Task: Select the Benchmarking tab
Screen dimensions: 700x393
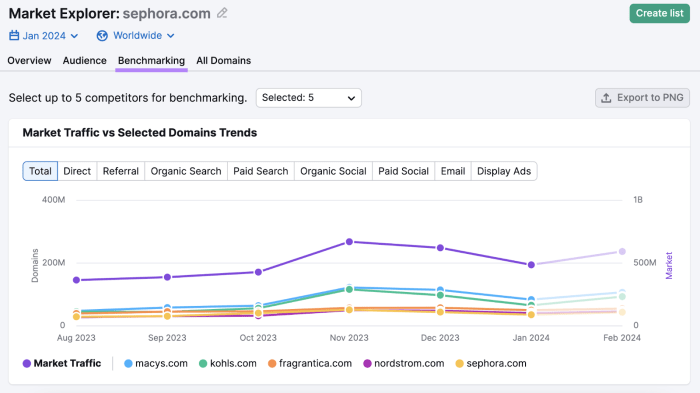Action: [x=151, y=60]
